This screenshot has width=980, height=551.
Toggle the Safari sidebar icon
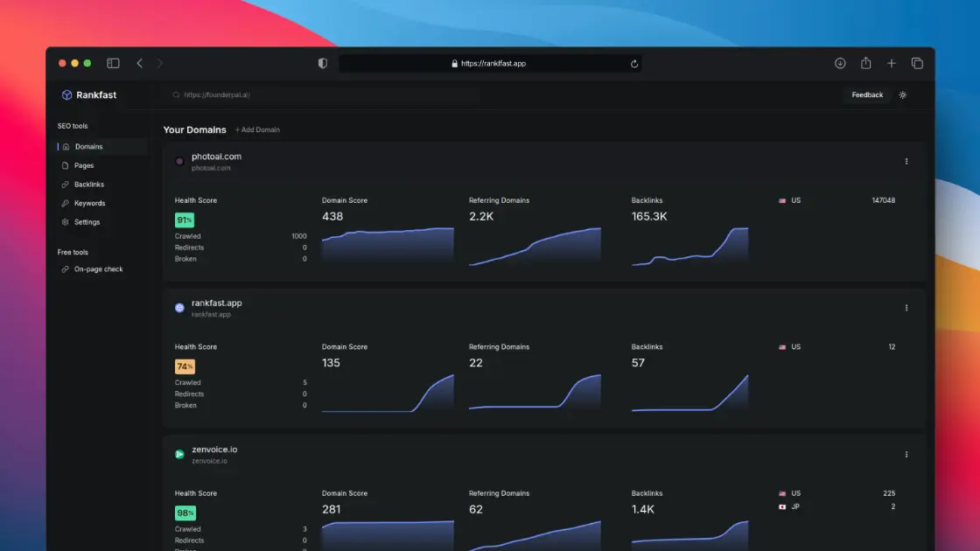pos(113,63)
